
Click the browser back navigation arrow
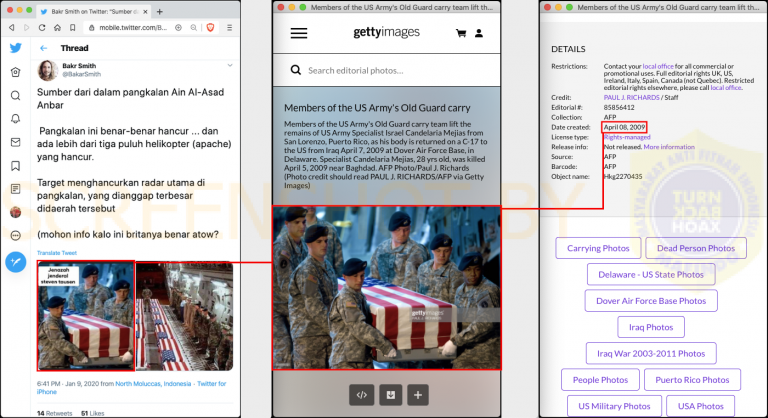pyautogui.click(x=12, y=27)
